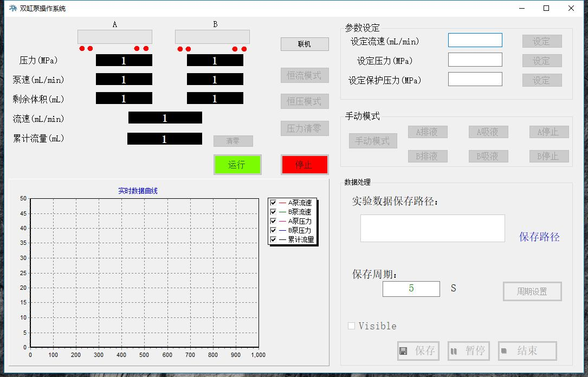The height and width of the screenshot is (377, 588).
Task: Maximize the 双缸泵操作系统 window
Action: 546,8
